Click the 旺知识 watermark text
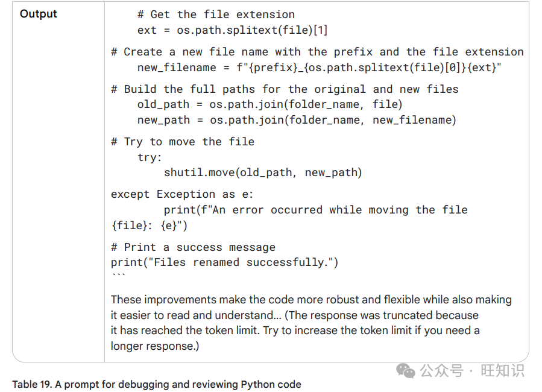 coord(502,370)
